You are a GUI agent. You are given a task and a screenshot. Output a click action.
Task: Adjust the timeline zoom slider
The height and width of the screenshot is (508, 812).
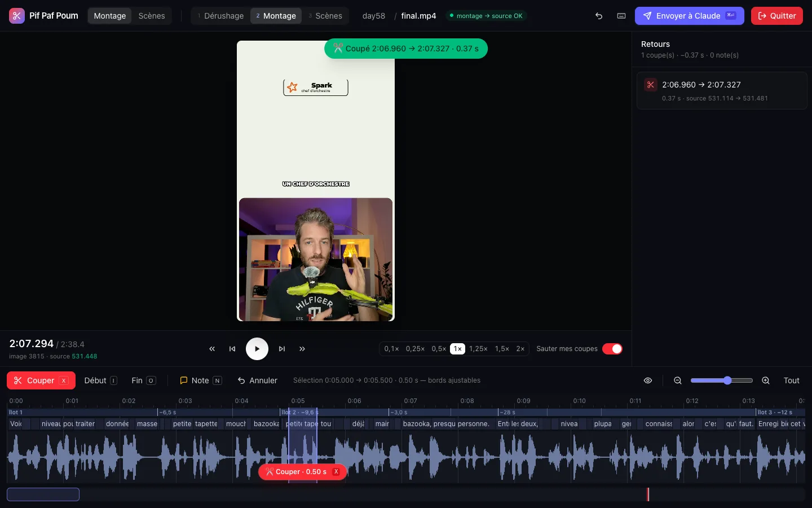tap(722, 380)
